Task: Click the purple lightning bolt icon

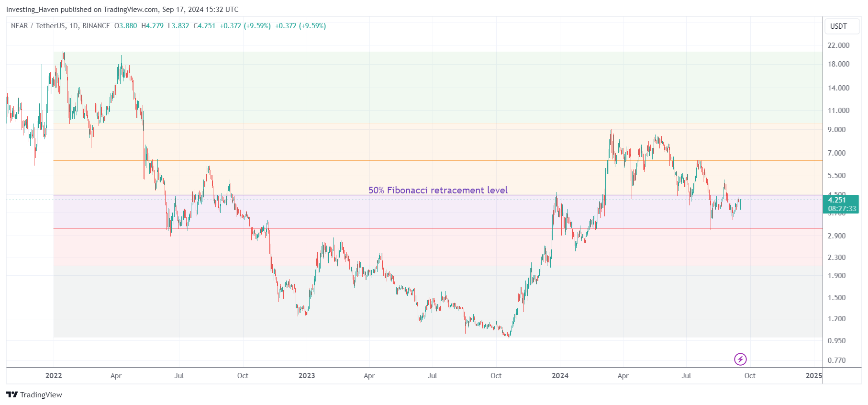Action: tap(740, 359)
